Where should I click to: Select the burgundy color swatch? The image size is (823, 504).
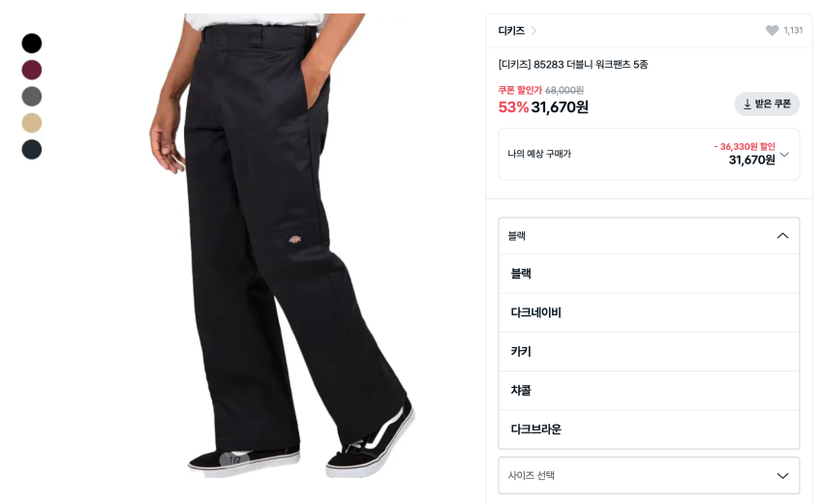pyautogui.click(x=32, y=70)
